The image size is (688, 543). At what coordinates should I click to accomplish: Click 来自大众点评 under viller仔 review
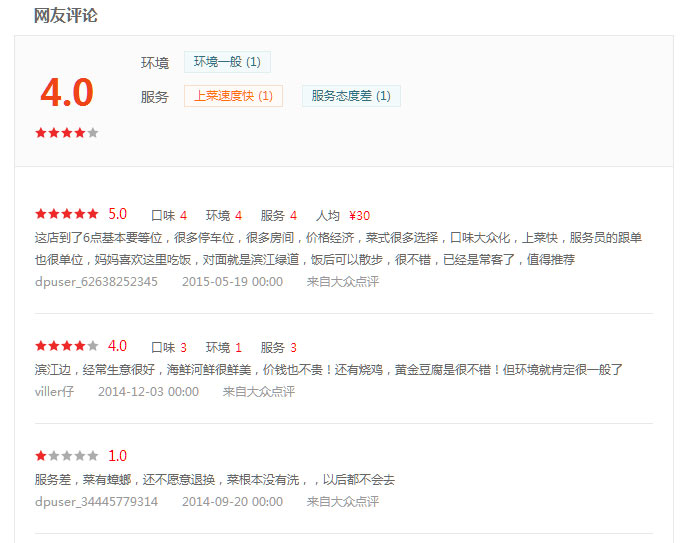click(259, 392)
